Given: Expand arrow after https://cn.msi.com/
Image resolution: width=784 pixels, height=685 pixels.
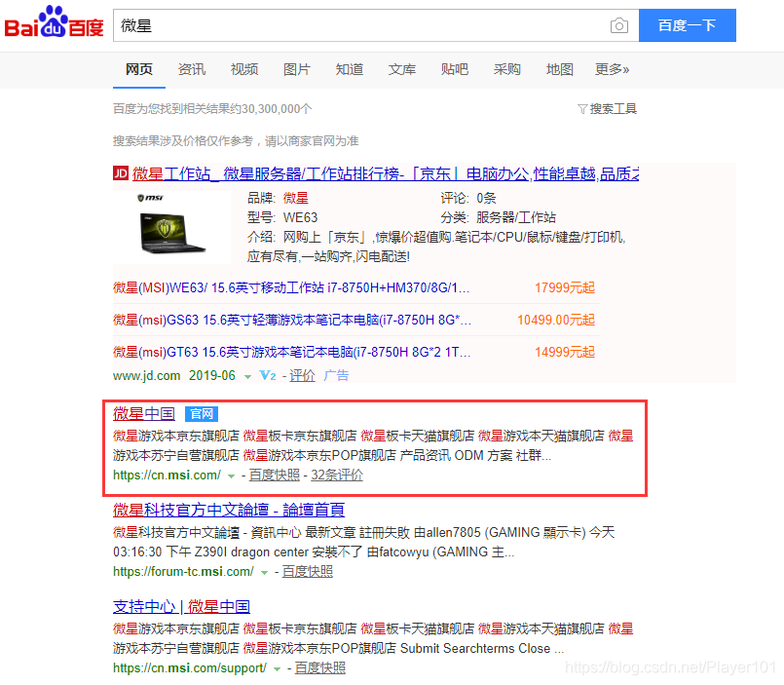Looking at the screenshot, I should pyautogui.click(x=231, y=476).
